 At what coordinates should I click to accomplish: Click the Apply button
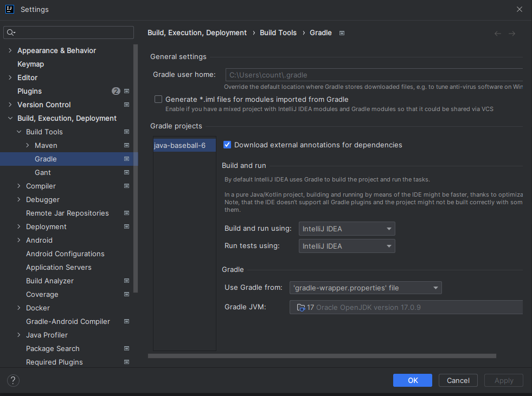click(504, 380)
